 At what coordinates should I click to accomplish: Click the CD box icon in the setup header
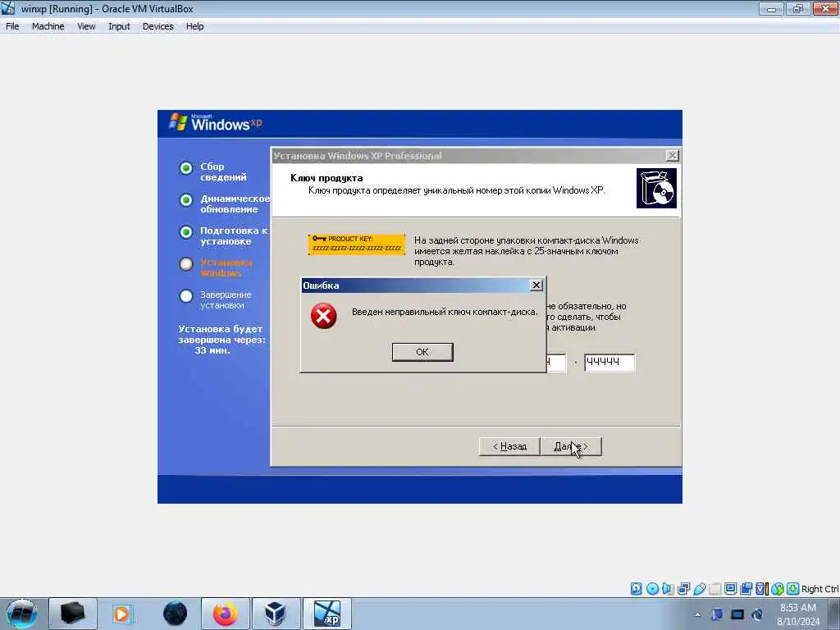[x=656, y=188]
